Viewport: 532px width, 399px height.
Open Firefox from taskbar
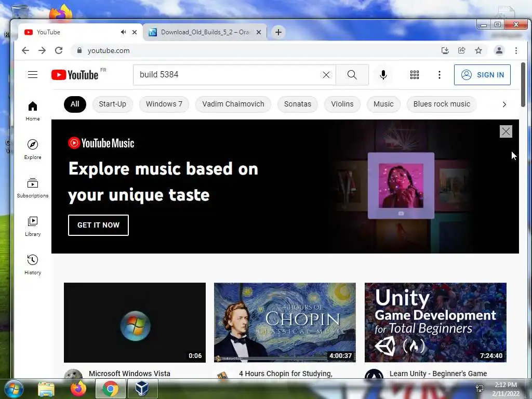point(78,389)
